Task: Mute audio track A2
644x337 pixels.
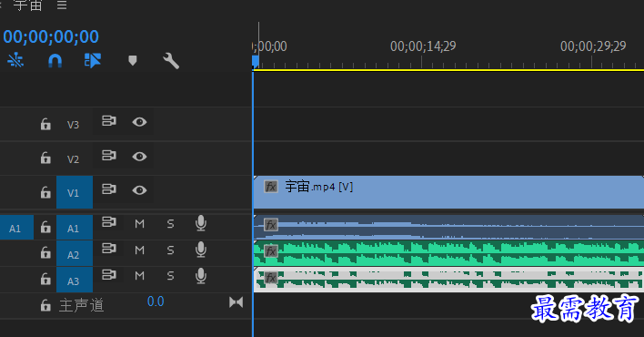Action: point(140,250)
